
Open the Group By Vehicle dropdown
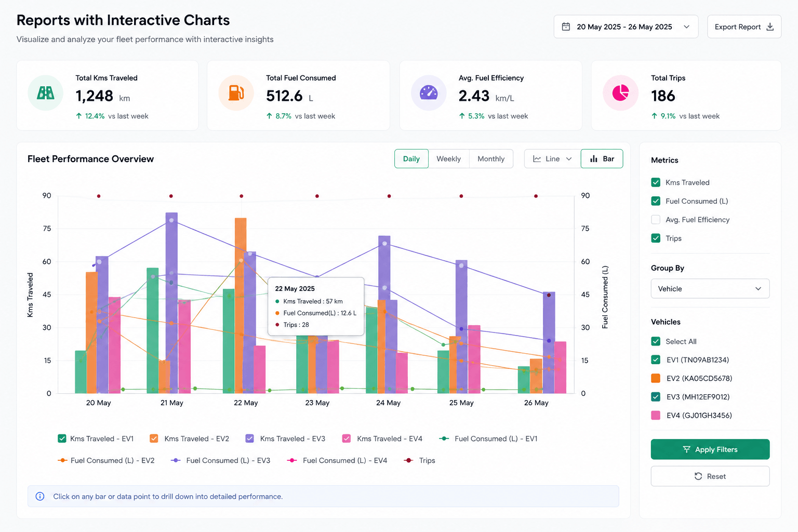pyautogui.click(x=710, y=289)
